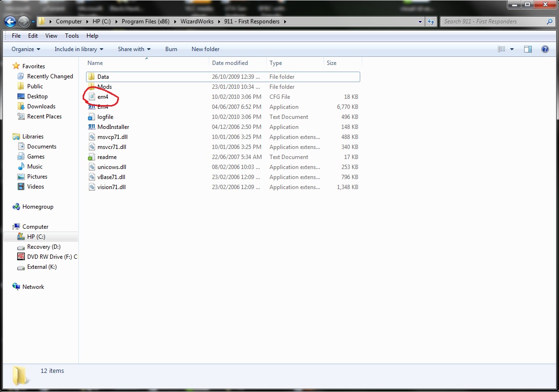Image resolution: width=559 pixels, height=392 pixels.
Task: Click the Network icon in sidebar
Action: coord(16,286)
